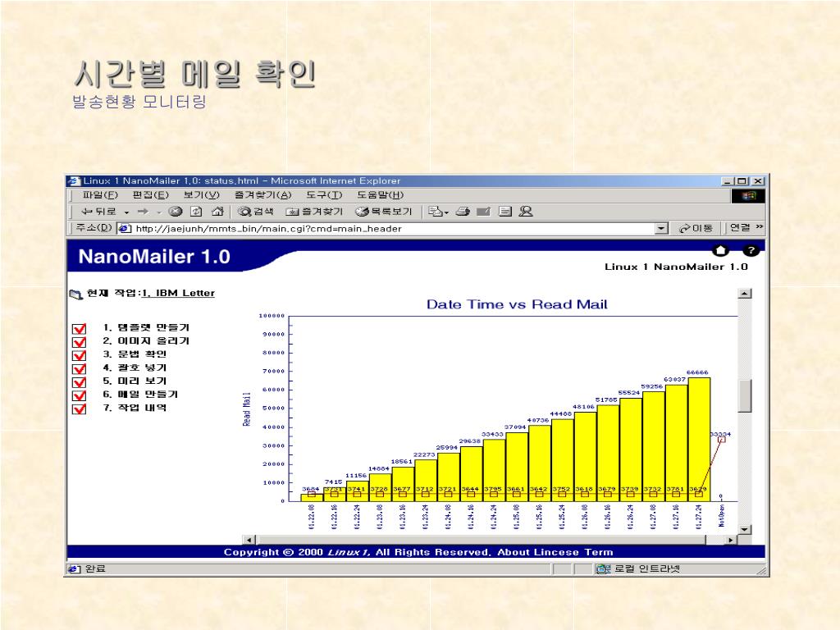This screenshot has width=840, height=630.
Task: Click vertical scrollbar down arrow
Action: (x=745, y=529)
